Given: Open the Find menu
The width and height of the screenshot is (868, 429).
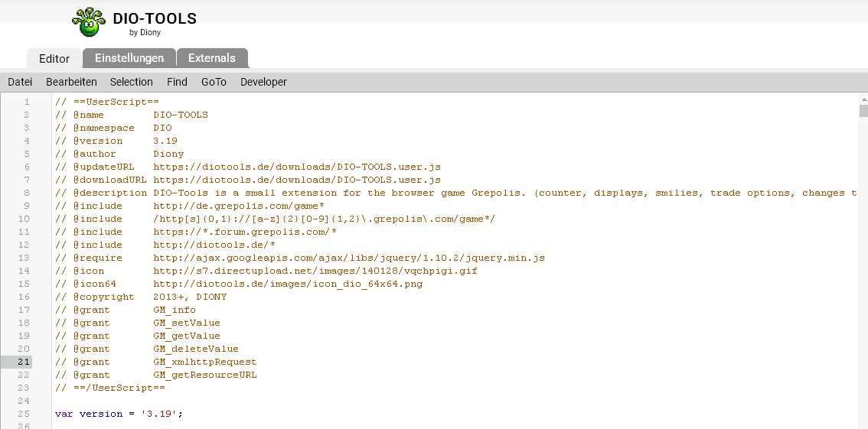Looking at the screenshot, I should click(177, 82).
